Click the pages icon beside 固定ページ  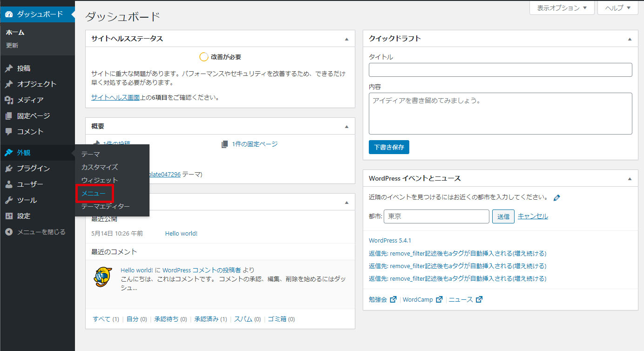pos(9,116)
